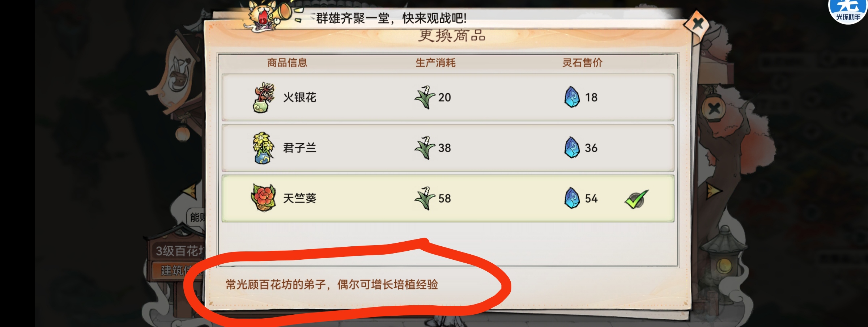The height and width of the screenshot is (327, 868).
Task: Click the herb cost icon beside 20
Action: click(424, 97)
